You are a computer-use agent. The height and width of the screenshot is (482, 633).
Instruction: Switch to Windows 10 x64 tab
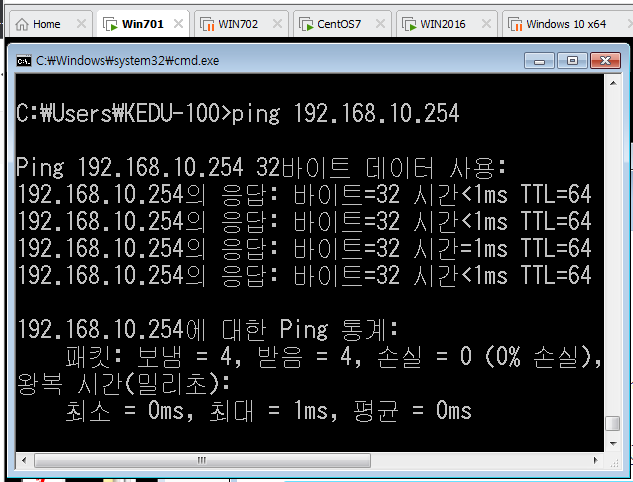[567, 24]
